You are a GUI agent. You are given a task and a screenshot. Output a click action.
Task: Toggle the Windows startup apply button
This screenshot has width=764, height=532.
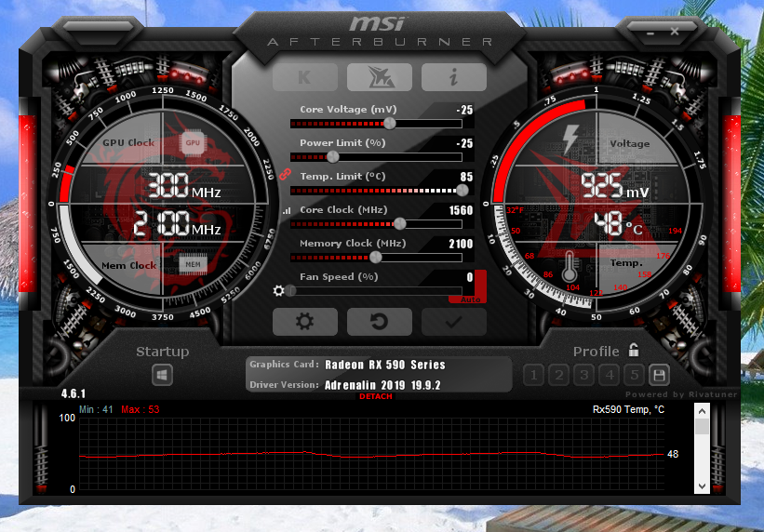[x=162, y=375]
